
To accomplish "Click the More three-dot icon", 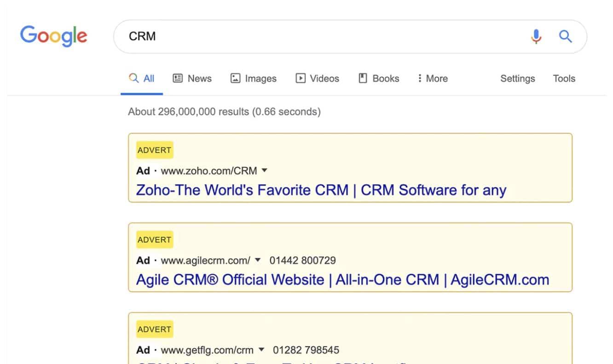I will click(x=420, y=78).
